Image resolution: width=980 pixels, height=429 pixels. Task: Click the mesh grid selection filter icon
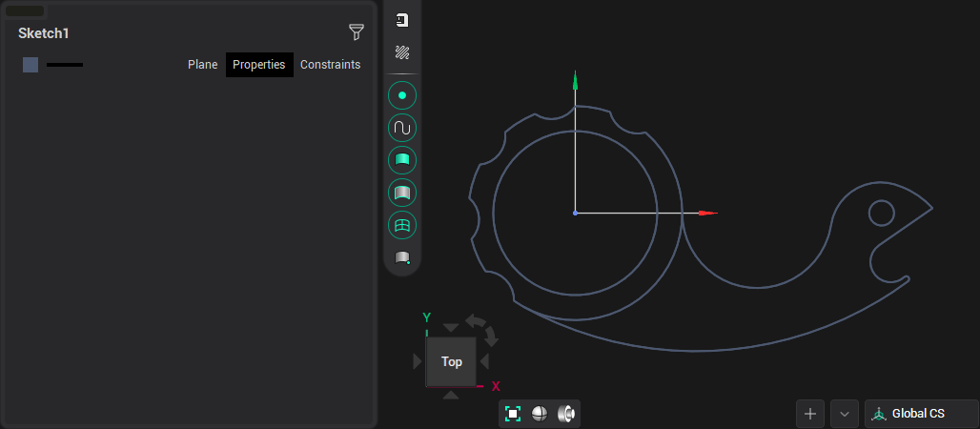coord(402,225)
